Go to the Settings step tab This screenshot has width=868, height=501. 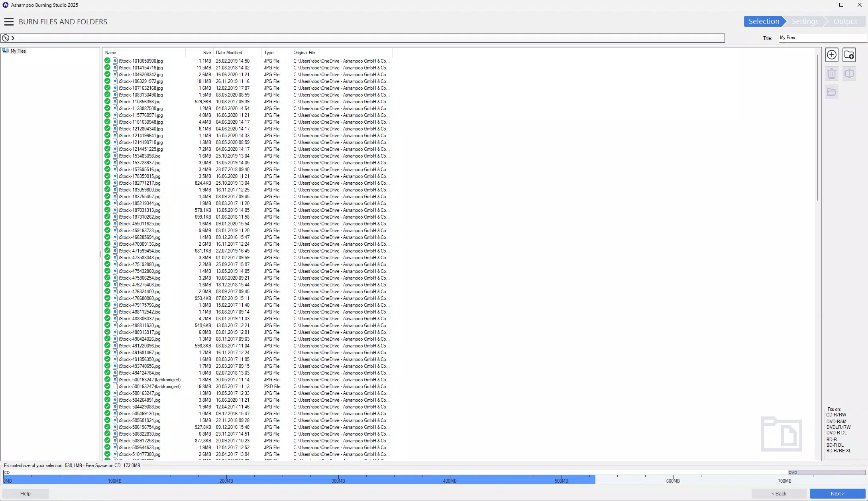(805, 22)
